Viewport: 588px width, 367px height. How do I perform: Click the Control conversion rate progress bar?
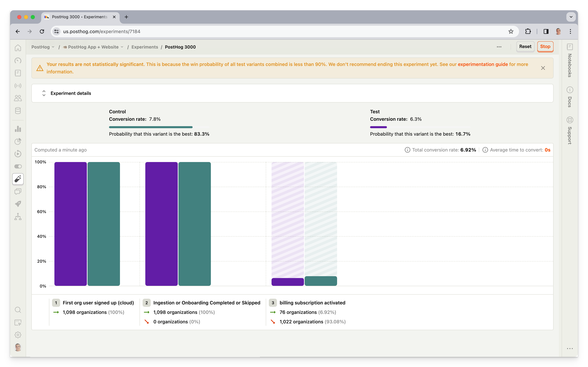click(x=159, y=127)
